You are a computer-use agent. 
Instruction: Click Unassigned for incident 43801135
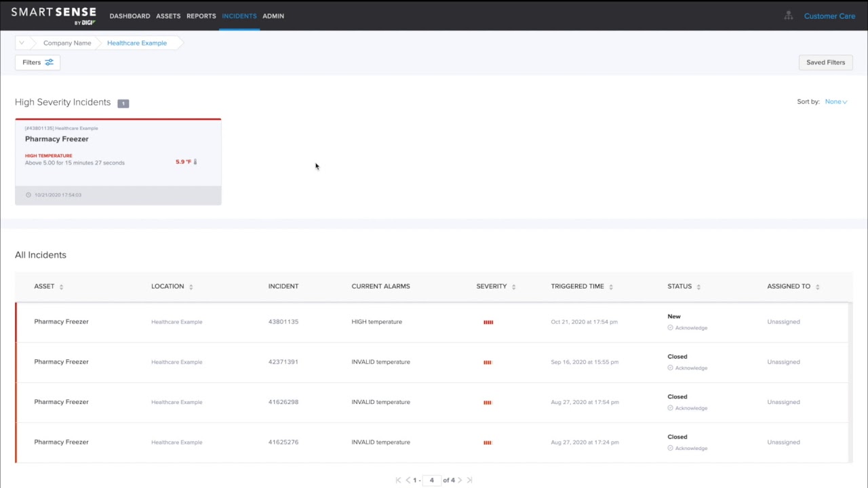783,322
